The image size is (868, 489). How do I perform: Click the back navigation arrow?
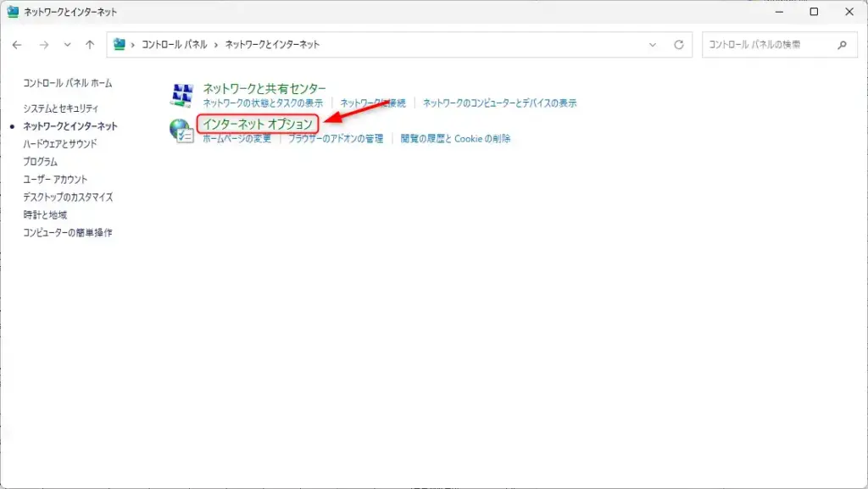point(19,45)
